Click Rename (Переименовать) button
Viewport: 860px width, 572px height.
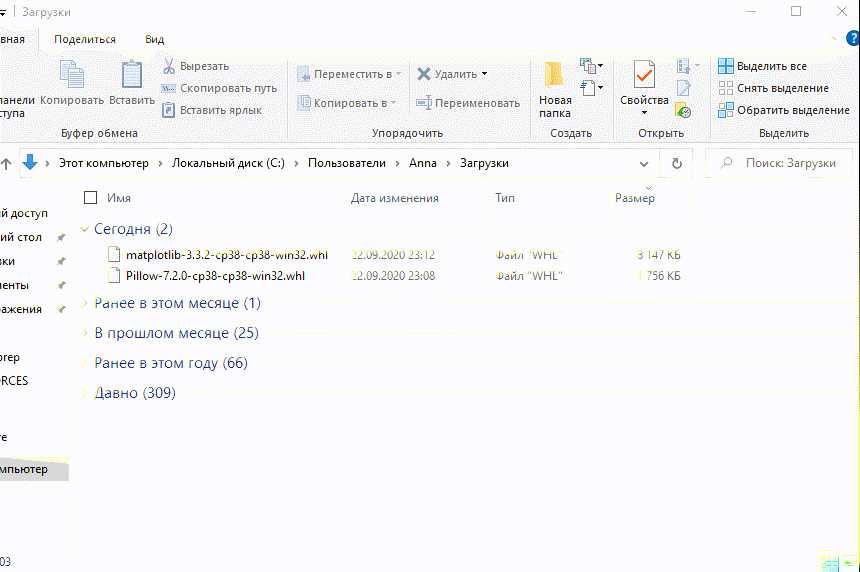[468, 103]
